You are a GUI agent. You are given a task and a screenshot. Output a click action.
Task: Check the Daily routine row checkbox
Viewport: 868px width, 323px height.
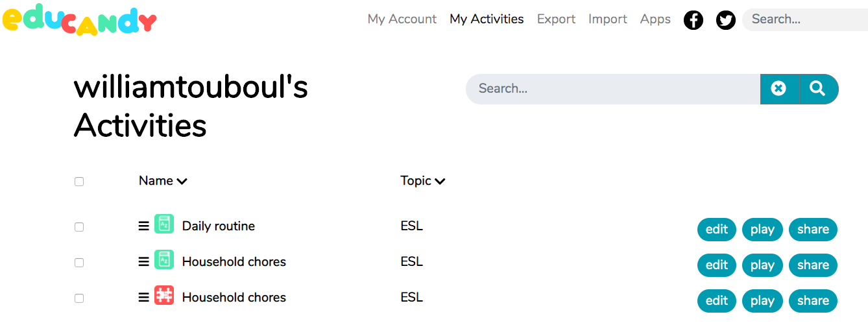click(79, 227)
